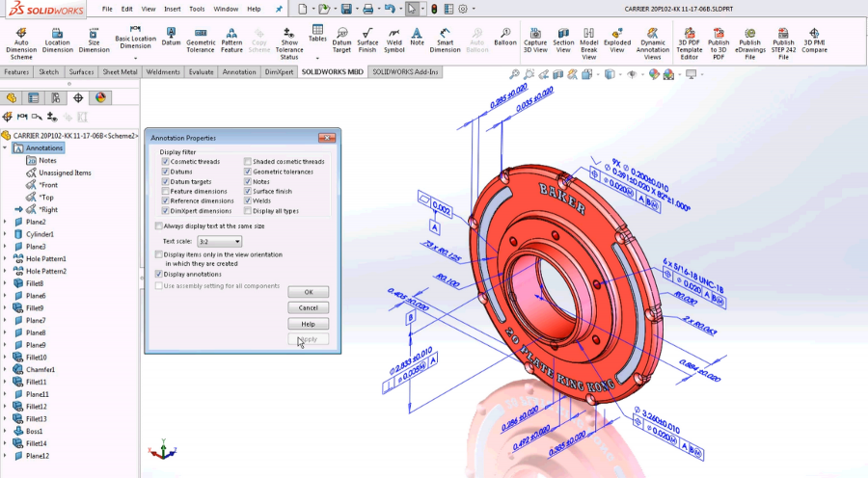Screen dimensions: 868x478
Task: Expand the Boss1 feature node
Action: coord(5,431)
